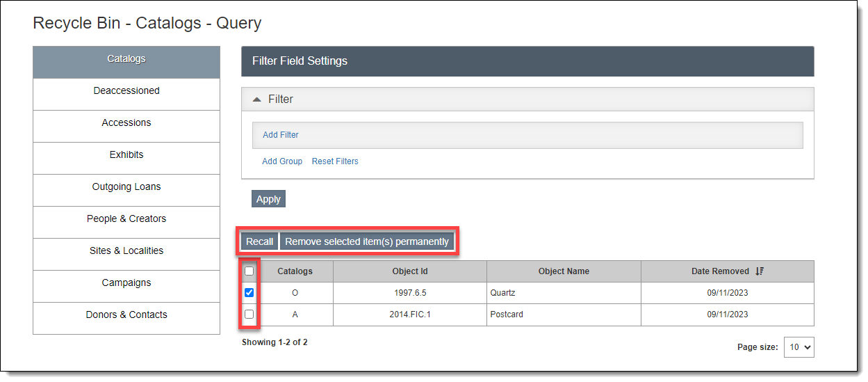Click the Reset Filters link
Viewport: 868px width, 382px height.
335,161
